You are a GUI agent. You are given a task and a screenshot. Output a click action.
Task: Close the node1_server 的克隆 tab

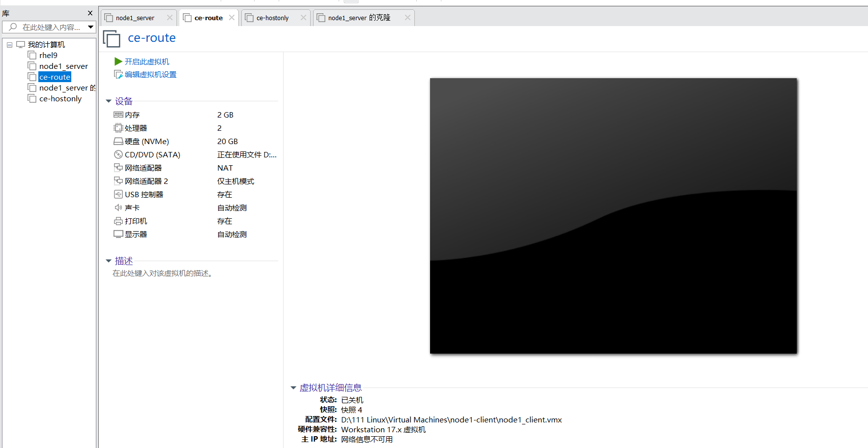click(x=407, y=18)
